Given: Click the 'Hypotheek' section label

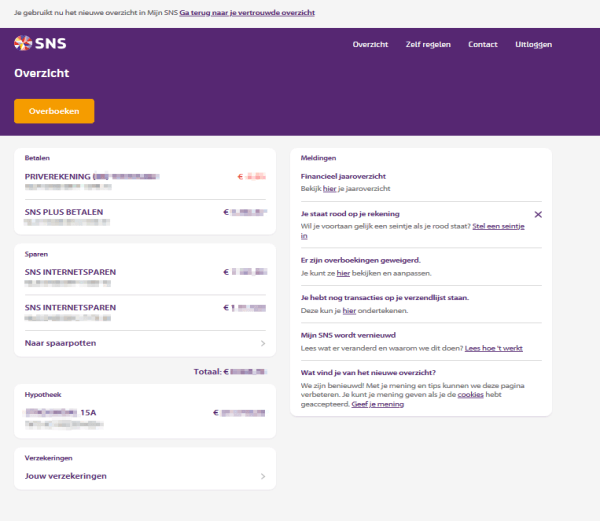Looking at the screenshot, I should pos(43,395).
